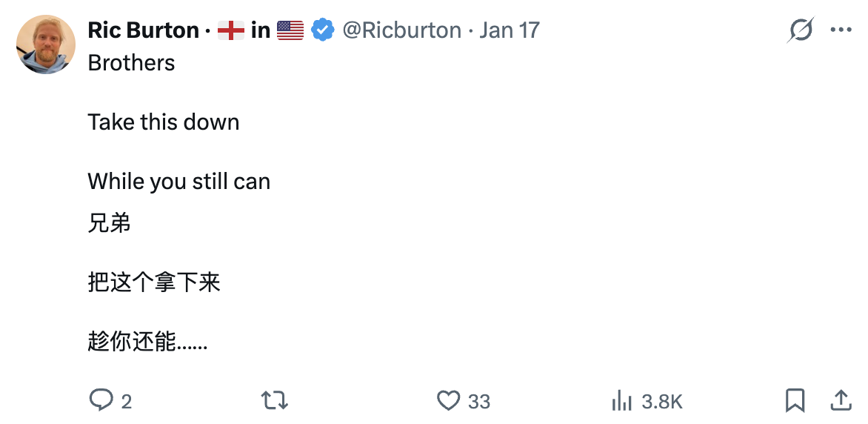Click the England flag emoji in name
868x424 pixels.
tap(231, 30)
